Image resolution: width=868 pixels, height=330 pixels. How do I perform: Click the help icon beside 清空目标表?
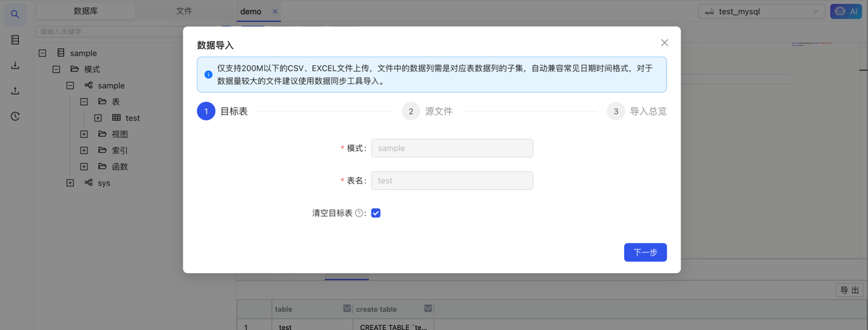tap(359, 213)
